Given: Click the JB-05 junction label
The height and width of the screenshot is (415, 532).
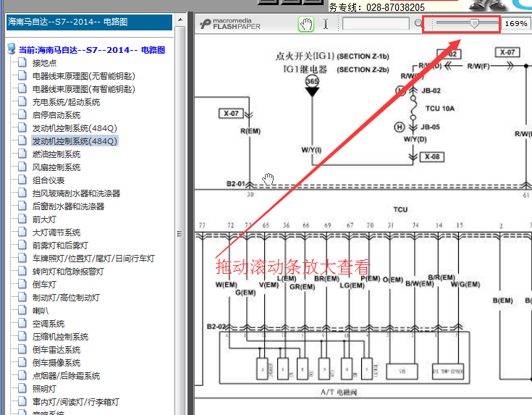Looking at the screenshot, I should 430,127.
